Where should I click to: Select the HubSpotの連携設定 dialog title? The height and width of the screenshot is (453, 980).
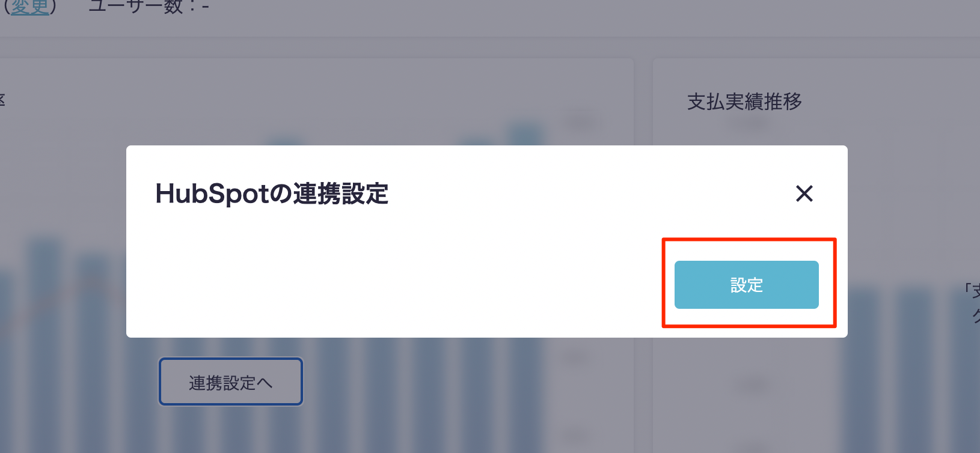(x=272, y=193)
